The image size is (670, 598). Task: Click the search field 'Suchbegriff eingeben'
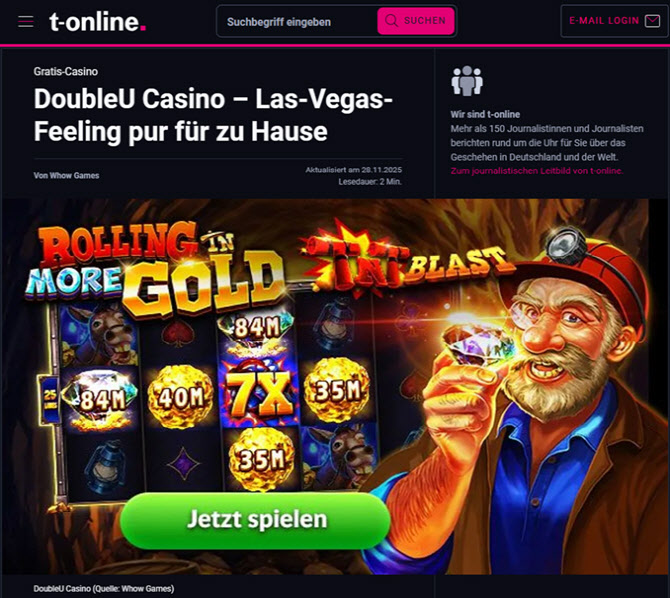point(297,21)
